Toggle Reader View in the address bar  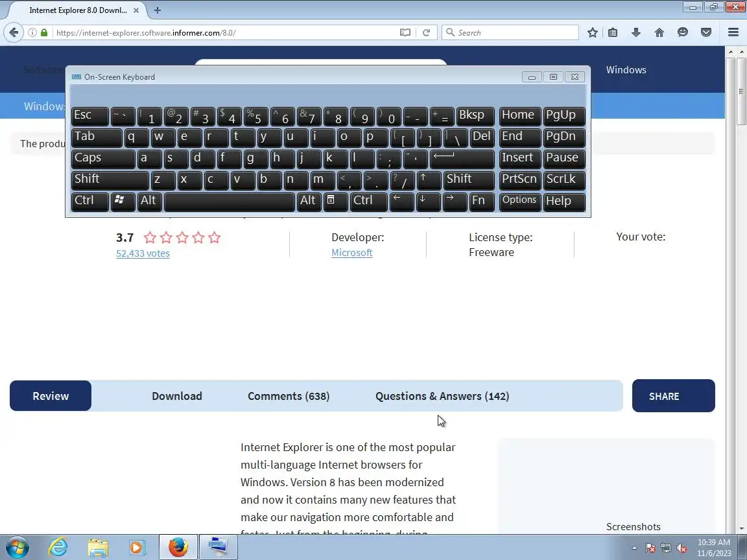405,32
